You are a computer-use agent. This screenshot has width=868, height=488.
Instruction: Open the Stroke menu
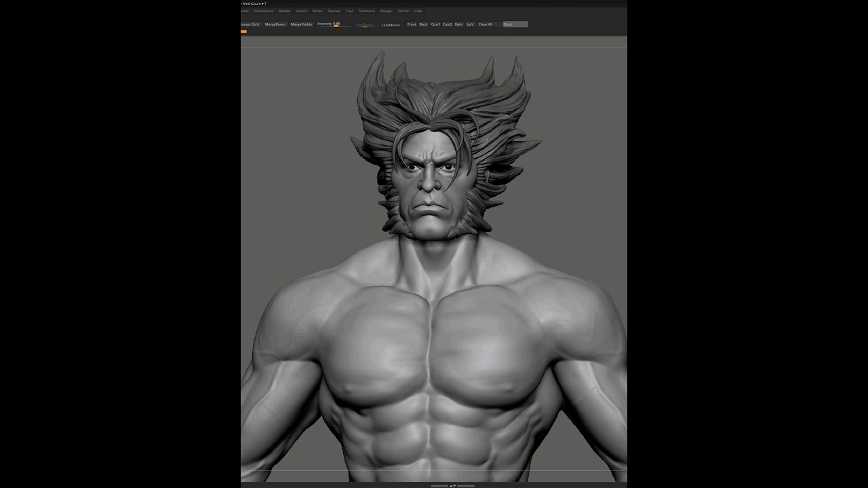point(317,11)
